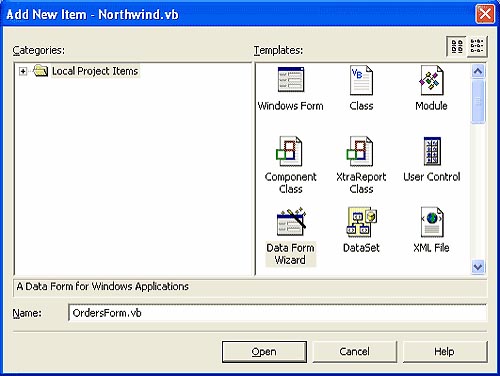
Task: Click the Cancel button
Action: [355, 352]
